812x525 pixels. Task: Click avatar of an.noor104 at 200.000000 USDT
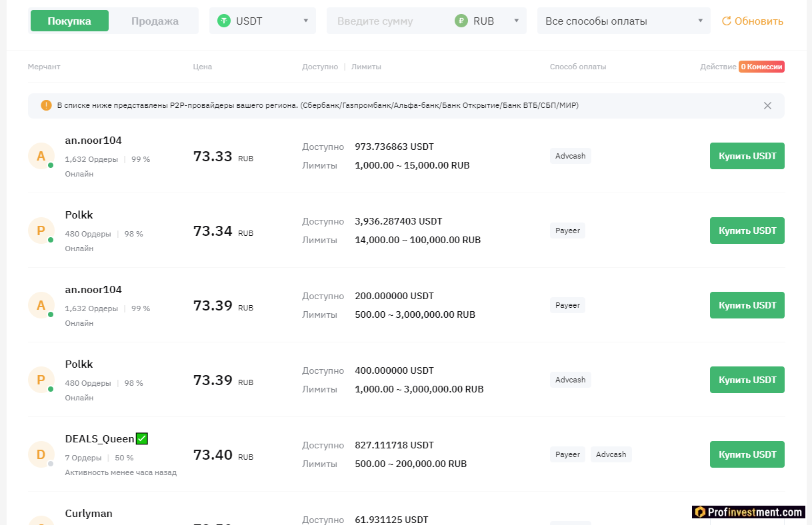(x=41, y=305)
